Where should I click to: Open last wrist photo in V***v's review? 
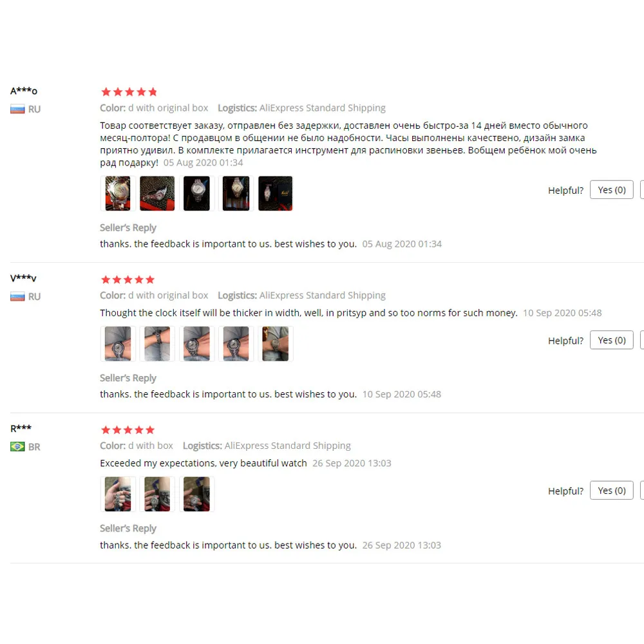click(x=276, y=344)
